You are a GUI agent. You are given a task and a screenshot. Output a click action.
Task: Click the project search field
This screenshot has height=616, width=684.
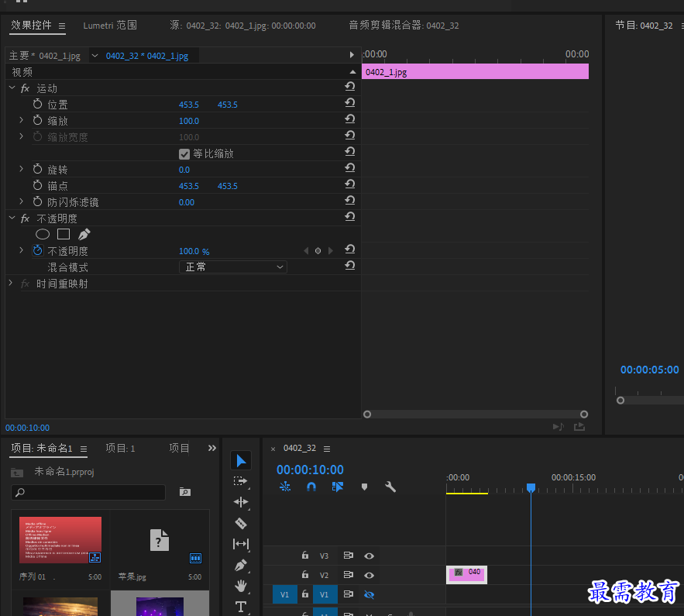[x=88, y=493]
